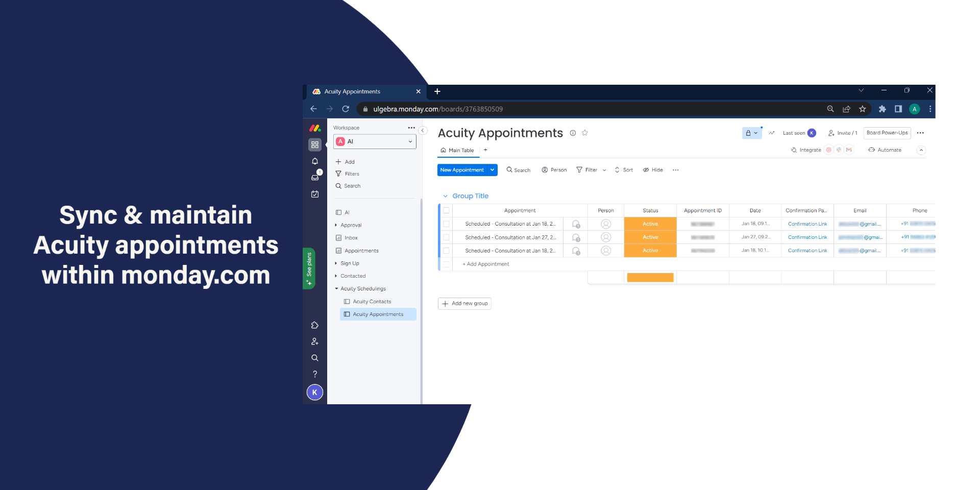Open the monday.com home logo
The width and height of the screenshot is (980, 490).
point(315,128)
